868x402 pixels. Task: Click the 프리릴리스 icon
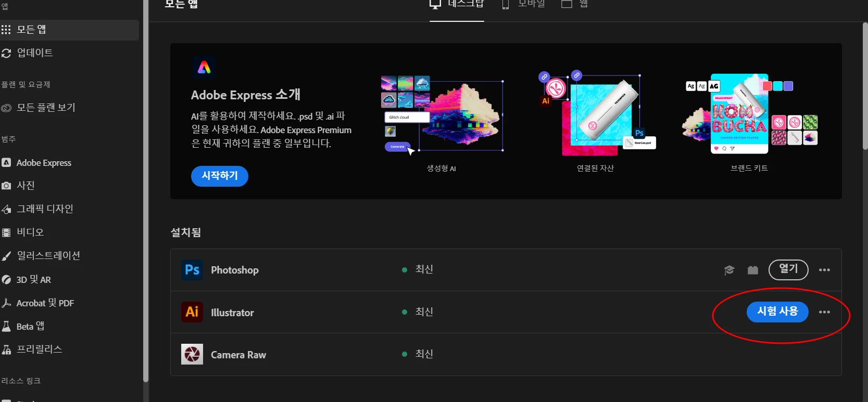6,349
